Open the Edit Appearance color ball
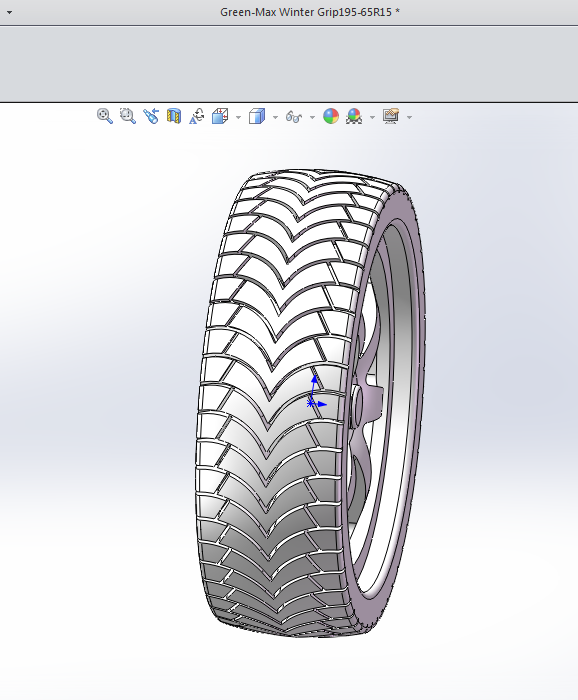The width and height of the screenshot is (578, 700). click(x=331, y=116)
